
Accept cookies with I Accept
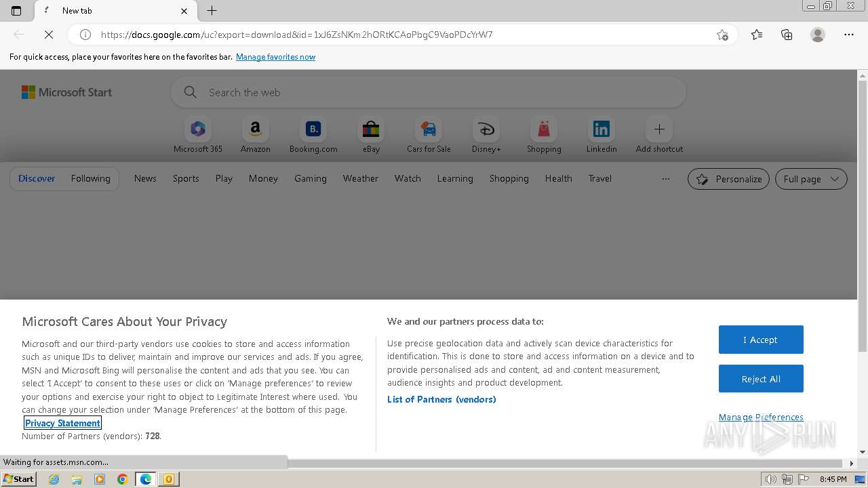pyautogui.click(x=761, y=340)
